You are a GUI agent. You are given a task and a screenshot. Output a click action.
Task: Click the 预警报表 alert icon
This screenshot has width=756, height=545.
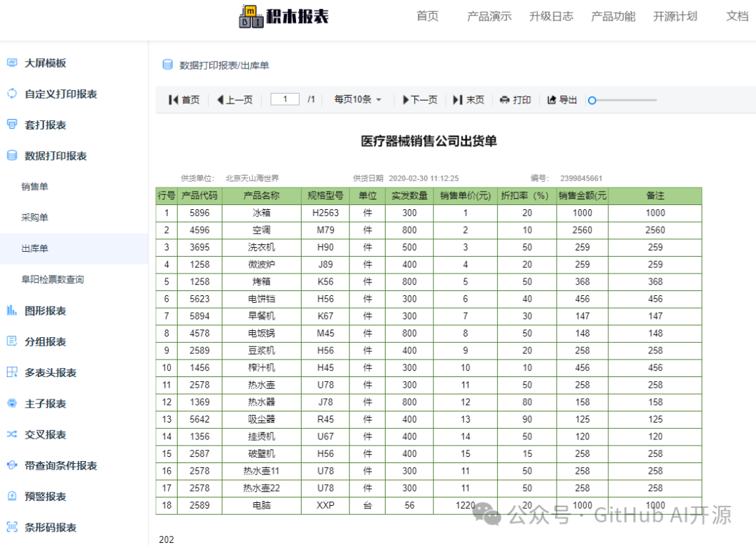point(12,496)
